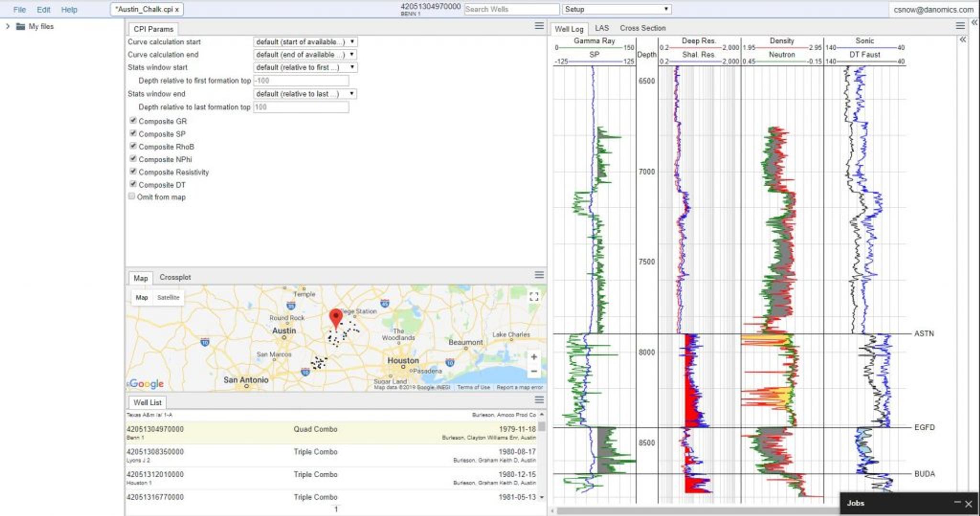Zoom out on the map with minus
The width and height of the screenshot is (980, 516).
point(534,371)
